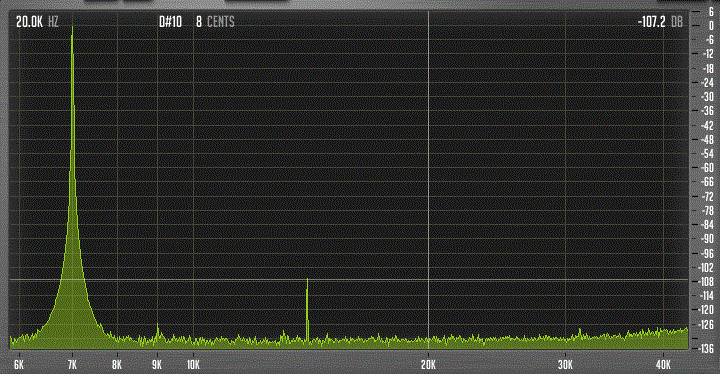Click the horizontal cursor line near -108 dB
This screenshot has width=720, height=374.
(x=349, y=279)
